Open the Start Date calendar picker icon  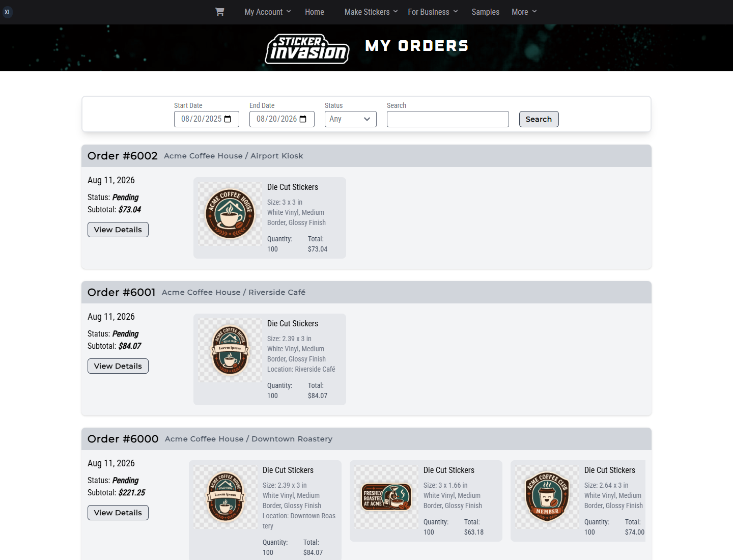(x=228, y=119)
